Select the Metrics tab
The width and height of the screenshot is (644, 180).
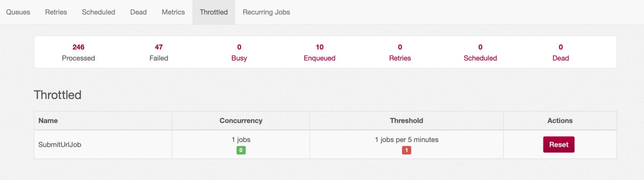[173, 12]
